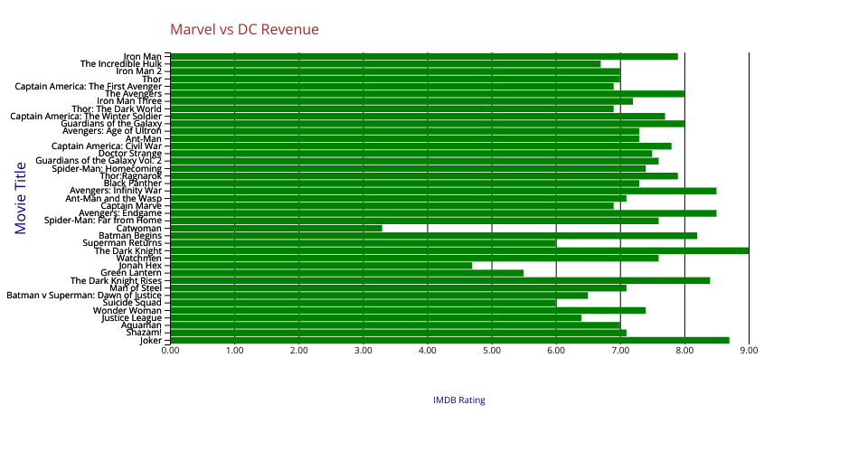Select the Batman Begins label
The image size is (868, 452).
click(x=130, y=235)
